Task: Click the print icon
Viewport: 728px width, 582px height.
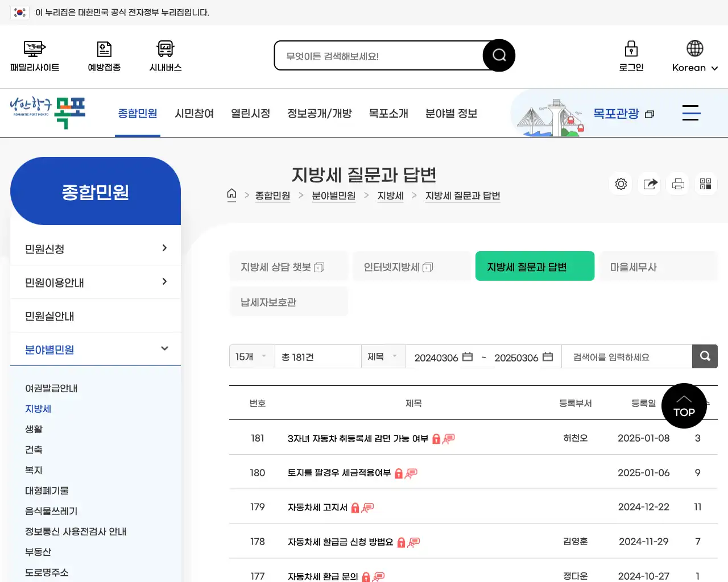Action: tap(677, 184)
